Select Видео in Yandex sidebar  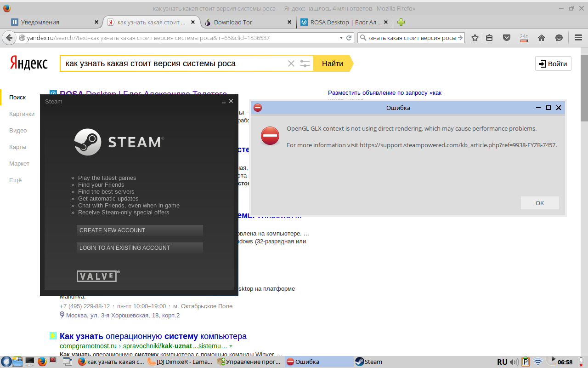point(18,131)
